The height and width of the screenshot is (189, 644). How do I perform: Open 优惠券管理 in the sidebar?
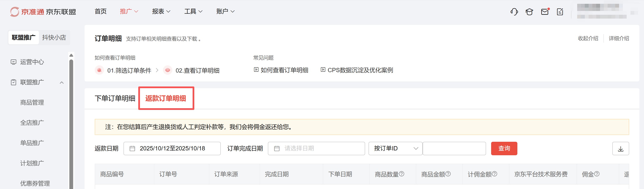tap(35, 183)
